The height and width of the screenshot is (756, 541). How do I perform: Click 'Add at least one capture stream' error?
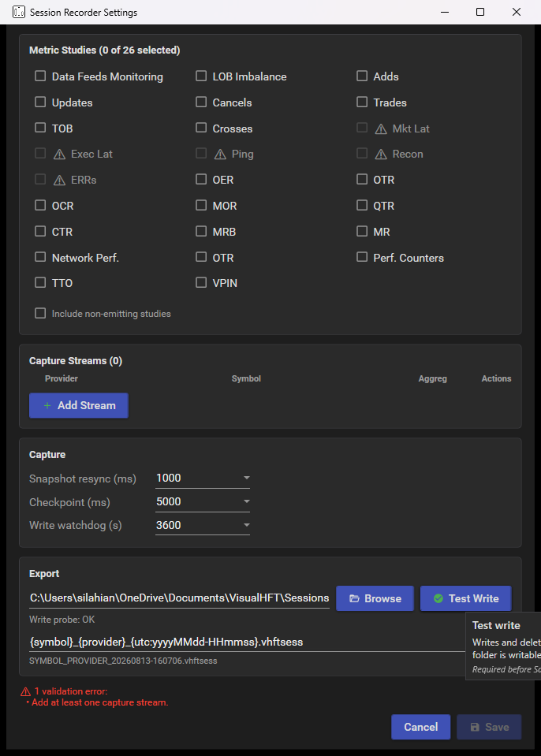click(100, 702)
